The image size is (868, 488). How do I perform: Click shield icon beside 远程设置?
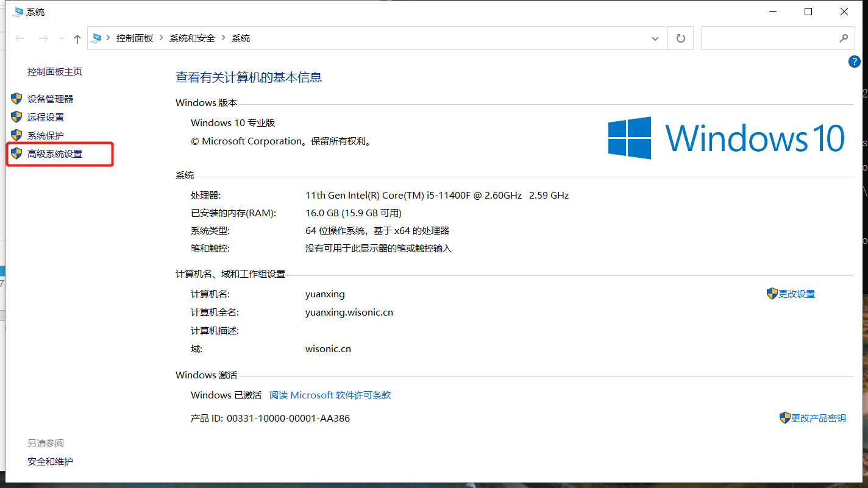[17, 117]
